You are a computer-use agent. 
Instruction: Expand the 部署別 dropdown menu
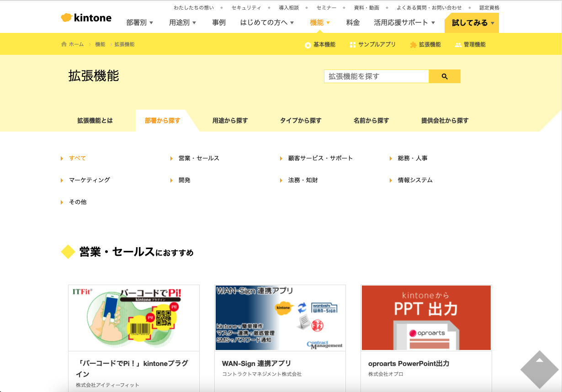click(140, 22)
